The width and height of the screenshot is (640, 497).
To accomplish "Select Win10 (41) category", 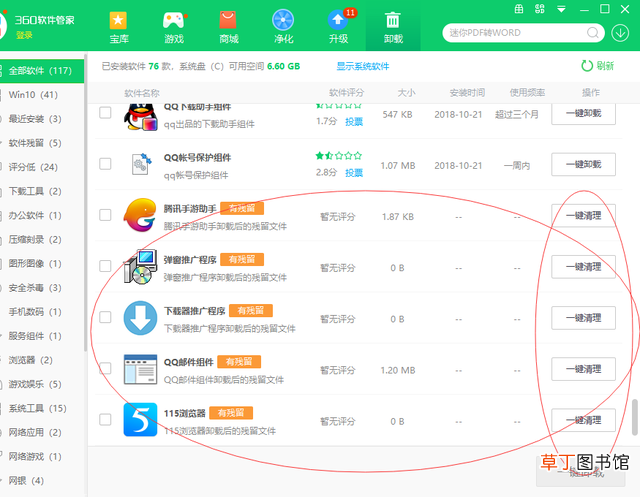I will pos(42,95).
